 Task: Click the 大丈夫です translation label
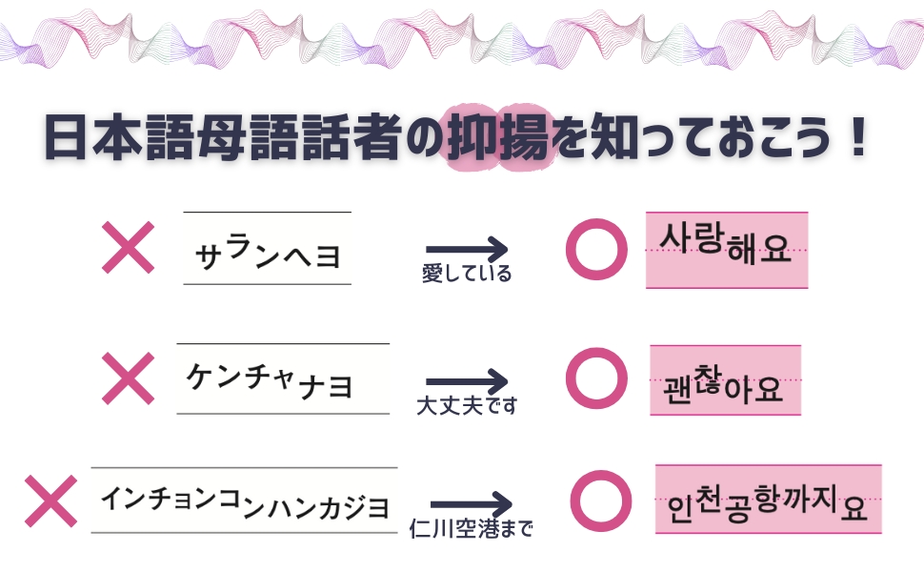click(x=467, y=406)
